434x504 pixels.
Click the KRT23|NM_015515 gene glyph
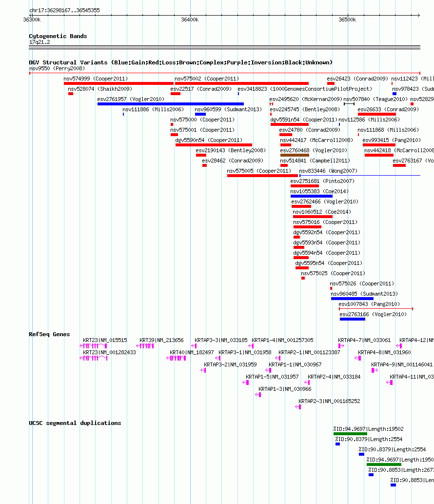pos(94,346)
